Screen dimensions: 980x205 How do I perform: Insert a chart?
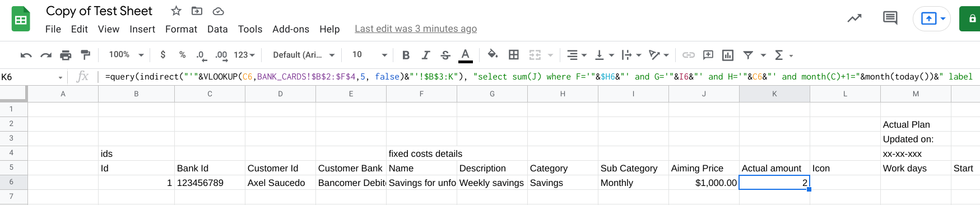tap(728, 55)
